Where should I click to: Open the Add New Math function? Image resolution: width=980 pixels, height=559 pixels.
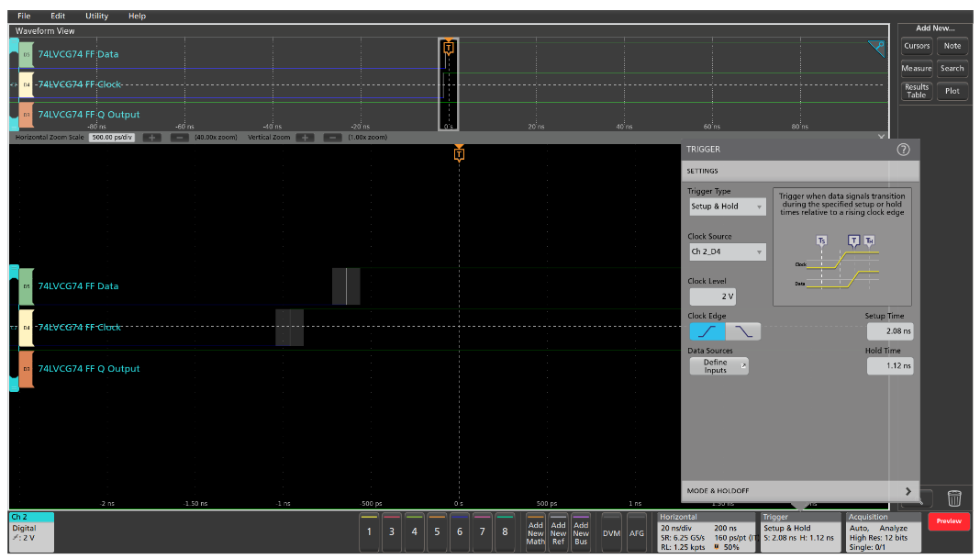tap(535, 531)
